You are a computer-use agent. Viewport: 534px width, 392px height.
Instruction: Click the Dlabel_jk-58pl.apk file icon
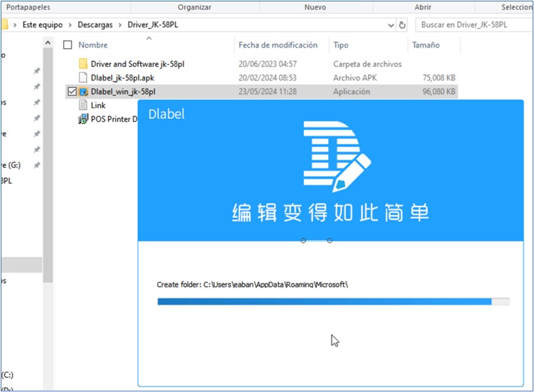tap(83, 78)
